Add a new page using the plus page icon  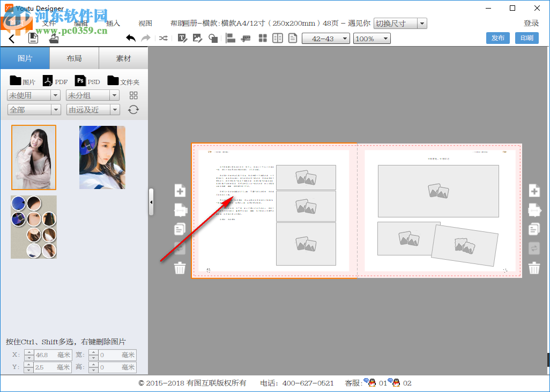coord(180,191)
